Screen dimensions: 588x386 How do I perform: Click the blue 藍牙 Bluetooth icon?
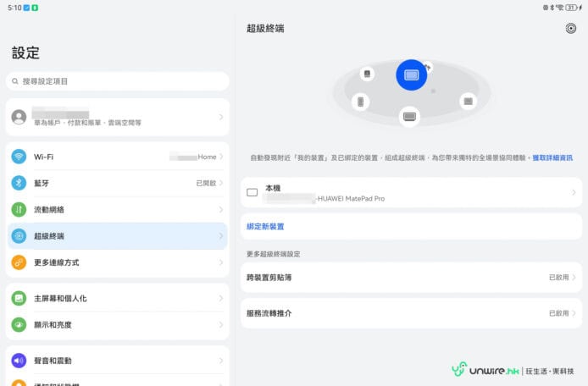coord(19,183)
